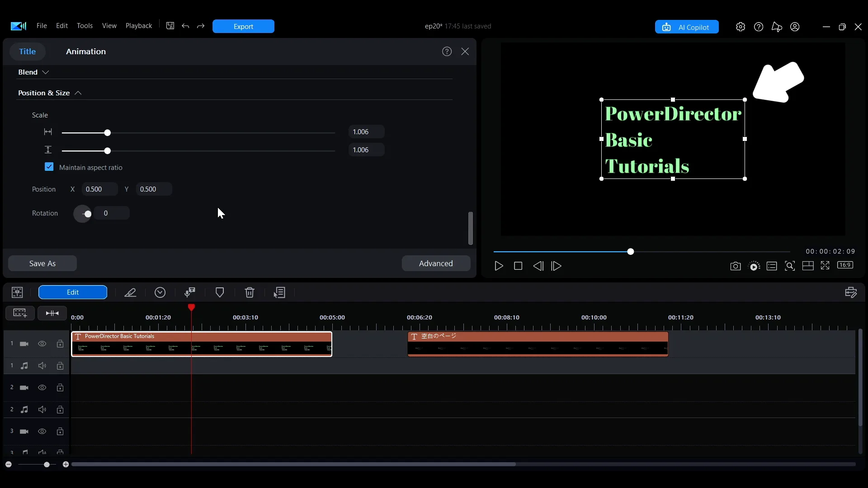Viewport: 868px width, 488px height.
Task: Open the Advanced title editor
Action: pyautogui.click(x=436, y=263)
